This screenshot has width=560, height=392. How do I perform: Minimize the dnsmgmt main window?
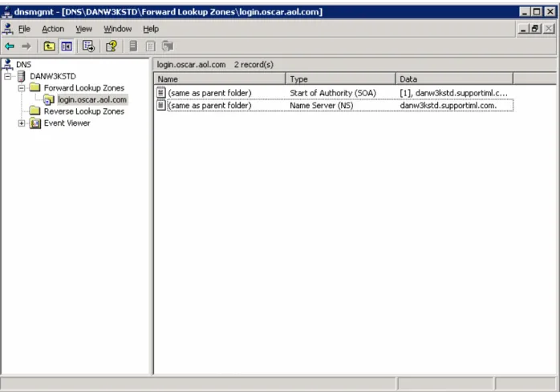(524, 12)
